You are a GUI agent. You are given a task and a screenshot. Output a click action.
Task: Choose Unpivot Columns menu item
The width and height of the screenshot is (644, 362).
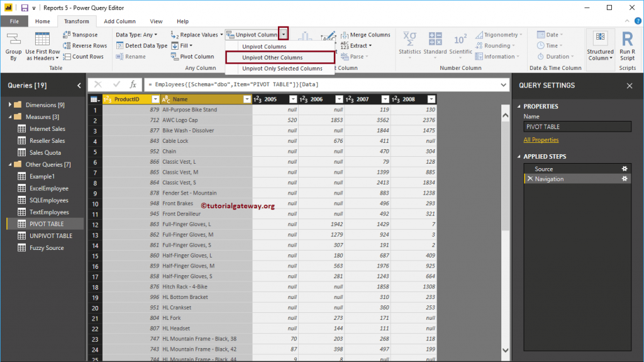click(x=264, y=47)
